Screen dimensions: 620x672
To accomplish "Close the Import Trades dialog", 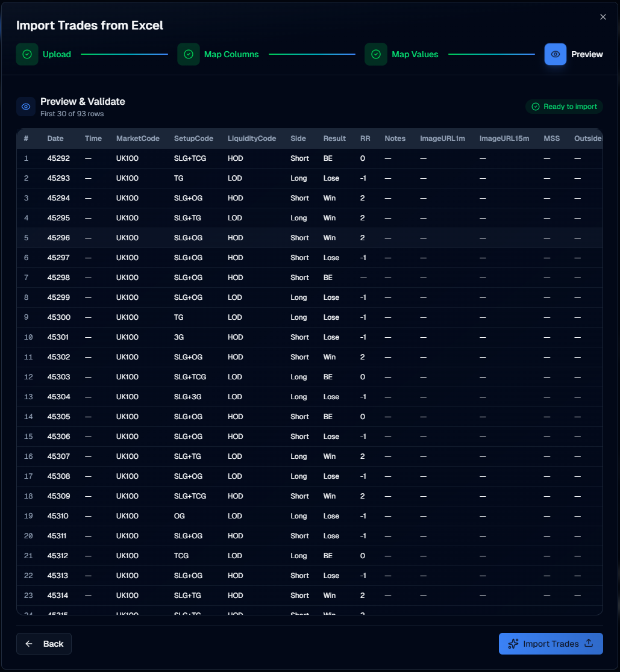I will [603, 17].
